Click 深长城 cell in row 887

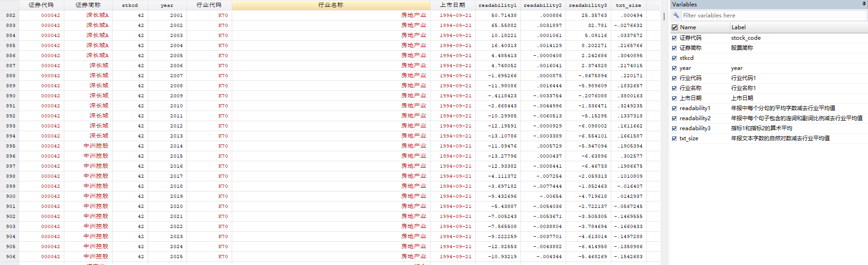(x=88, y=65)
